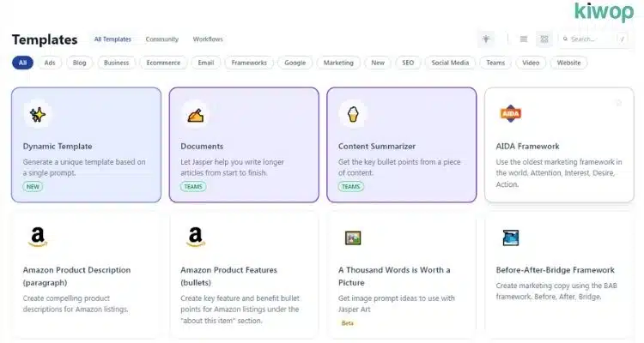Click the Amazon Product Description logo icon
Screen dimensions: 644x343
[37, 238]
